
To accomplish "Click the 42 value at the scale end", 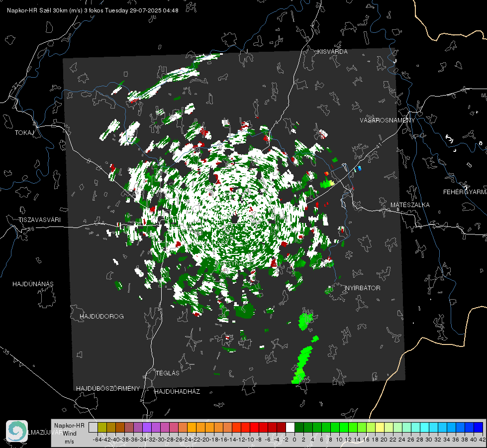I will pyautogui.click(x=483, y=440).
